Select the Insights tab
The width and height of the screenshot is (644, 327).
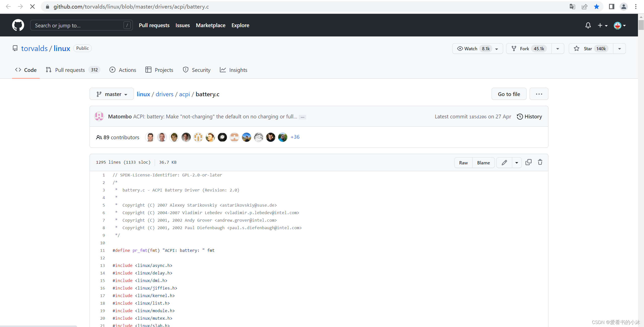coord(233,70)
